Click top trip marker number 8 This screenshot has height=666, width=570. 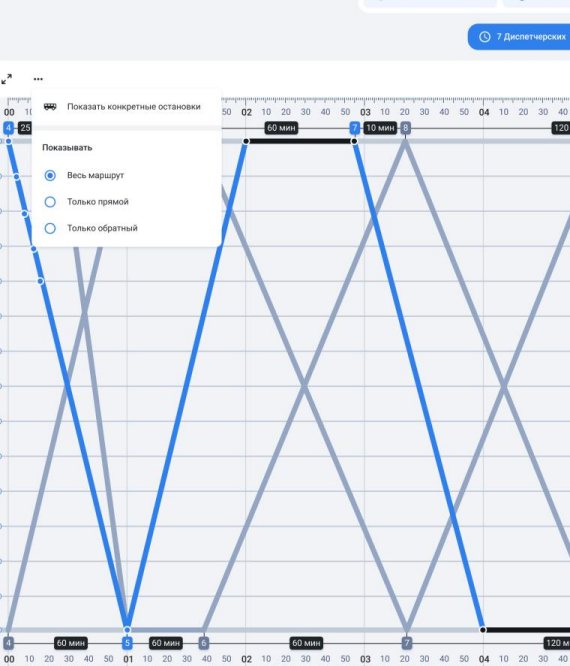406,128
